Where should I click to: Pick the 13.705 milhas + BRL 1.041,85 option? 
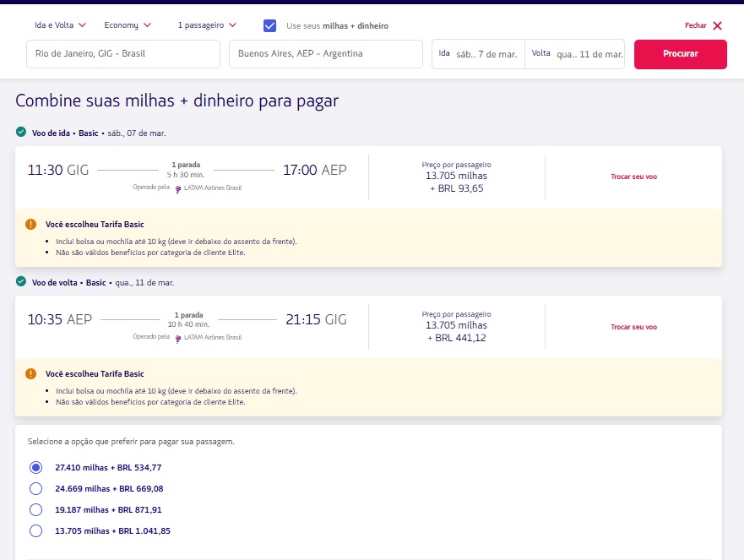point(35,531)
